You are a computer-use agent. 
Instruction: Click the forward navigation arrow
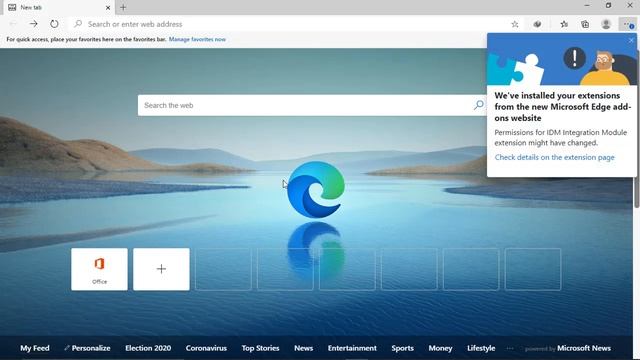[33, 24]
